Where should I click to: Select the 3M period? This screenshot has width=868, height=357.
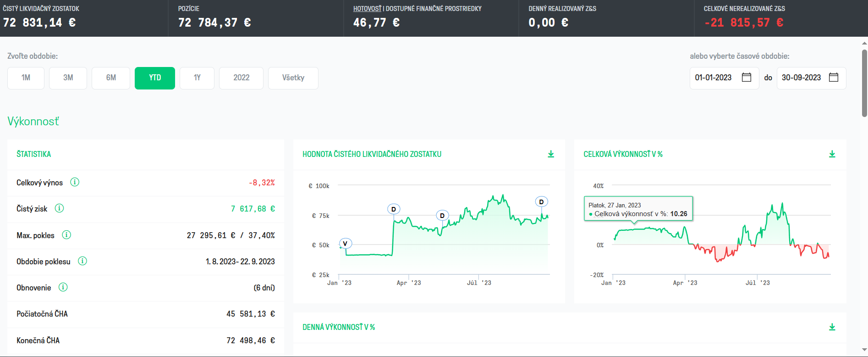[68, 78]
